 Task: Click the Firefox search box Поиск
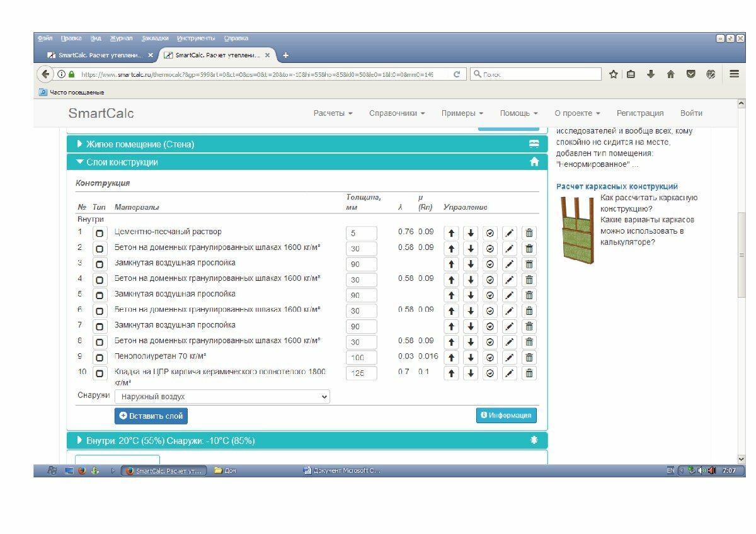coord(535,74)
